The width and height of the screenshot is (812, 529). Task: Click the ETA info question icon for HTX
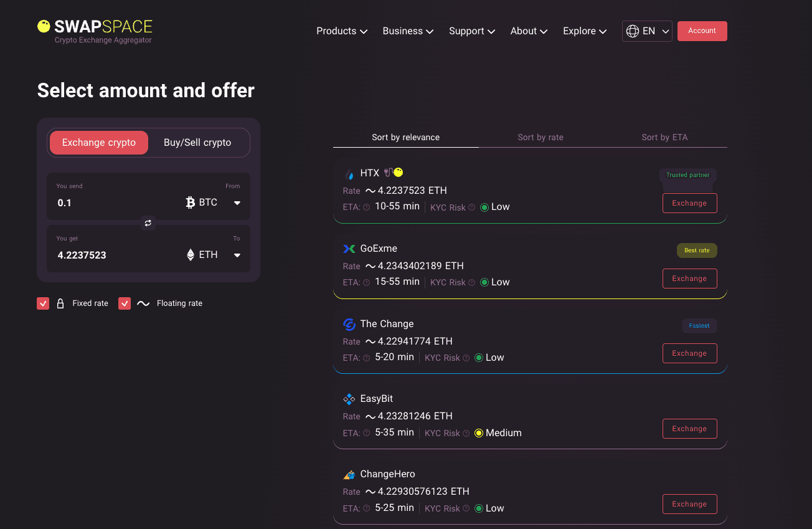(367, 207)
